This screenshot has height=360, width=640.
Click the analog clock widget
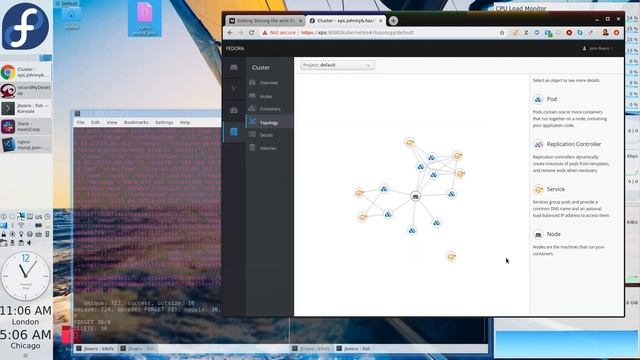click(x=25, y=276)
